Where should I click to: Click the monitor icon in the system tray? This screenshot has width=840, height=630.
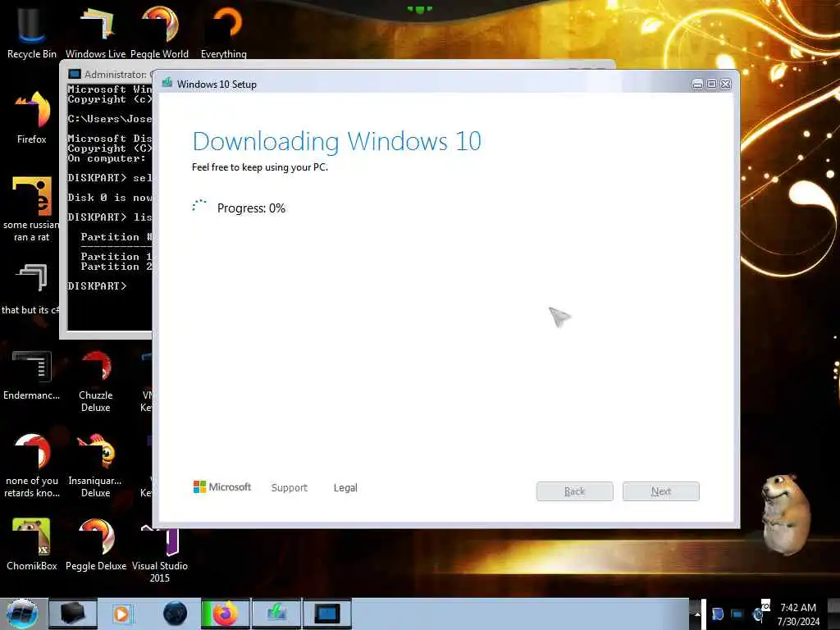(x=737, y=614)
